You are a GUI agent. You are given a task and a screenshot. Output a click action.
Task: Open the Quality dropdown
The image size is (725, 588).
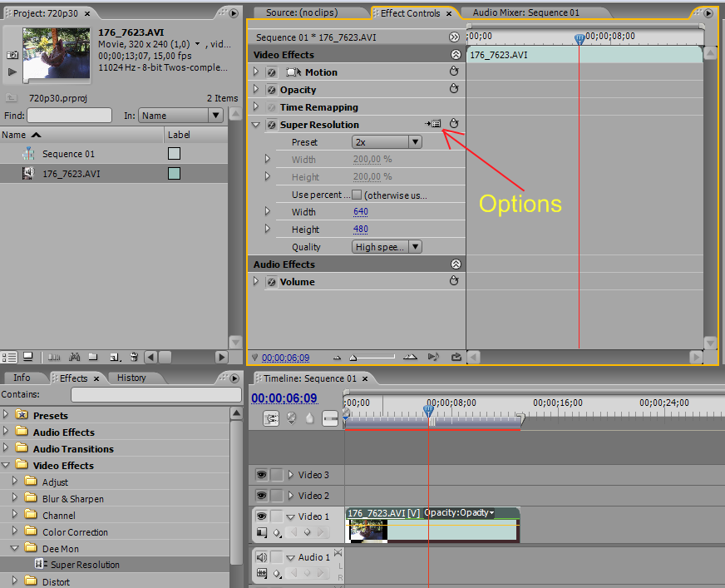(x=387, y=247)
